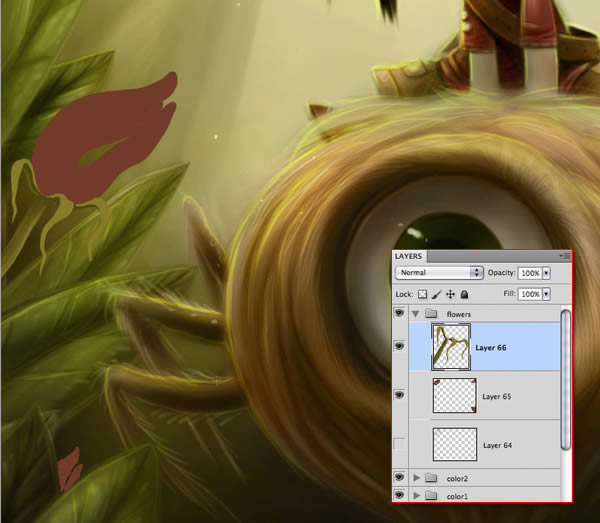
Task: Click the Layers panel vertical scrollbar
Action: (566, 380)
